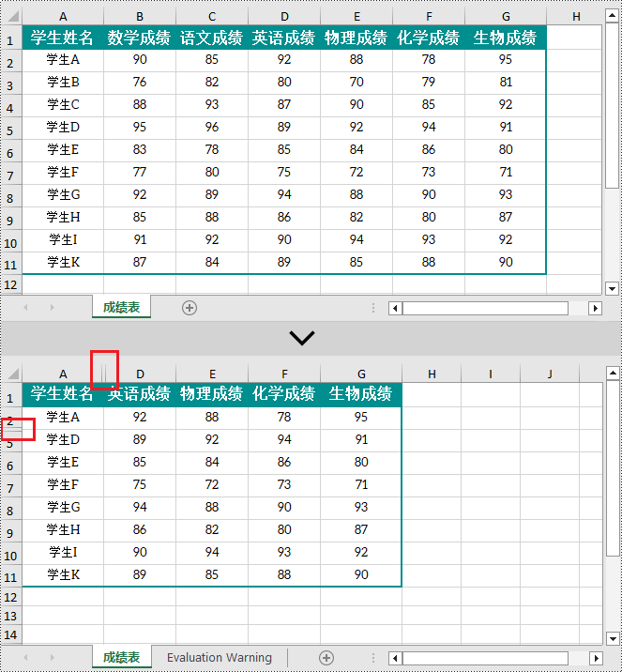This screenshot has height=672, width=622.
Task: Click 学生F English score 75 in bottom sheet
Action: [x=139, y=485]
